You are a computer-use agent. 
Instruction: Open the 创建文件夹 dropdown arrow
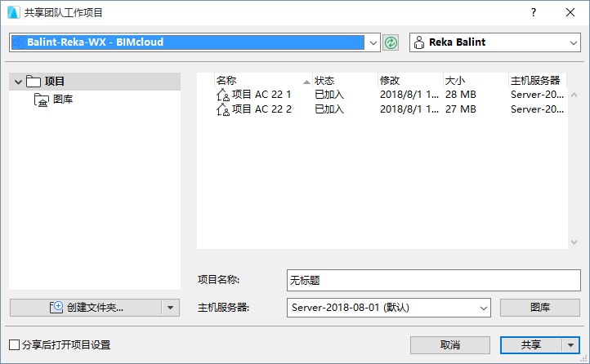click(171, 308)
